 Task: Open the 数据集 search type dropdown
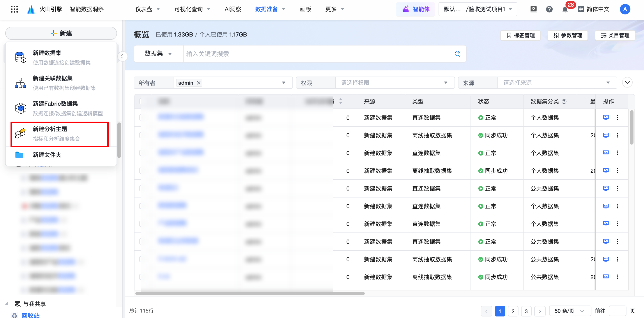(158, 54)
